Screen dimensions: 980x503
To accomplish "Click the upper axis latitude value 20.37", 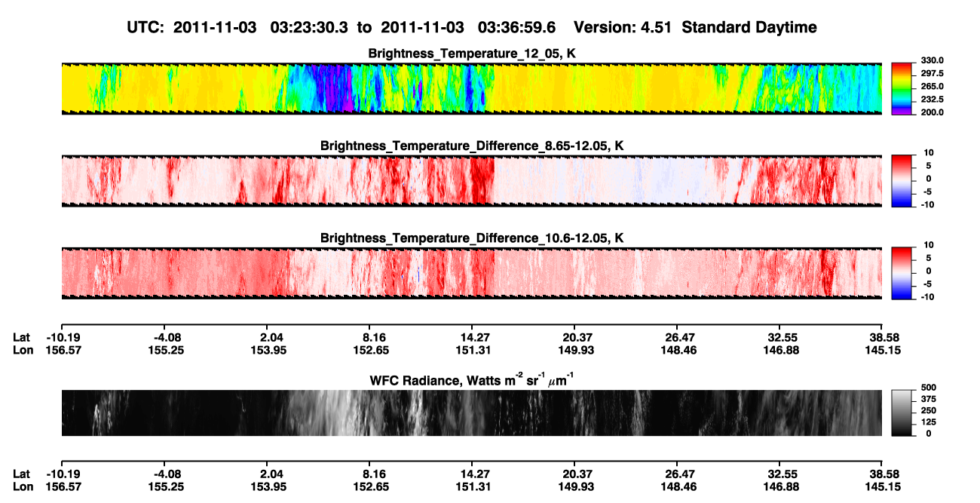I will click(574, 337).
